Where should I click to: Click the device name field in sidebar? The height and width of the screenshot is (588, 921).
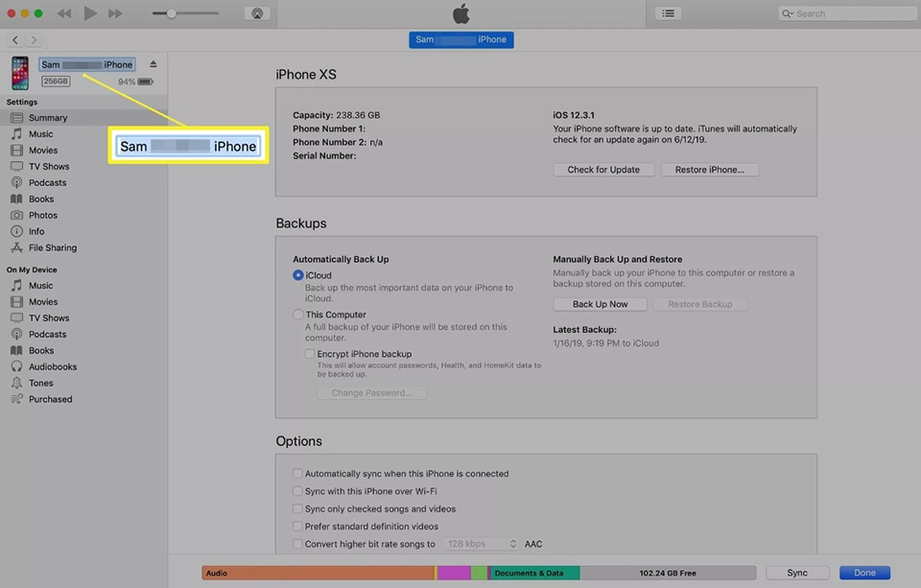(87, 64)
